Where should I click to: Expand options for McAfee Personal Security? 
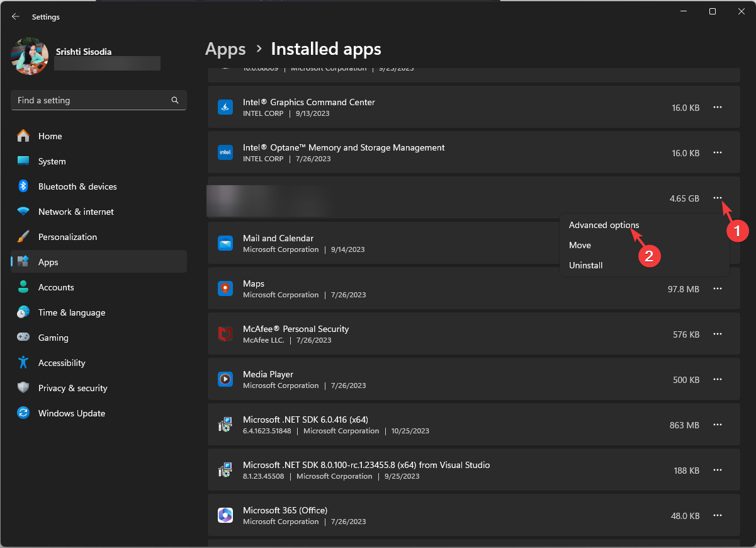point(717,334)
